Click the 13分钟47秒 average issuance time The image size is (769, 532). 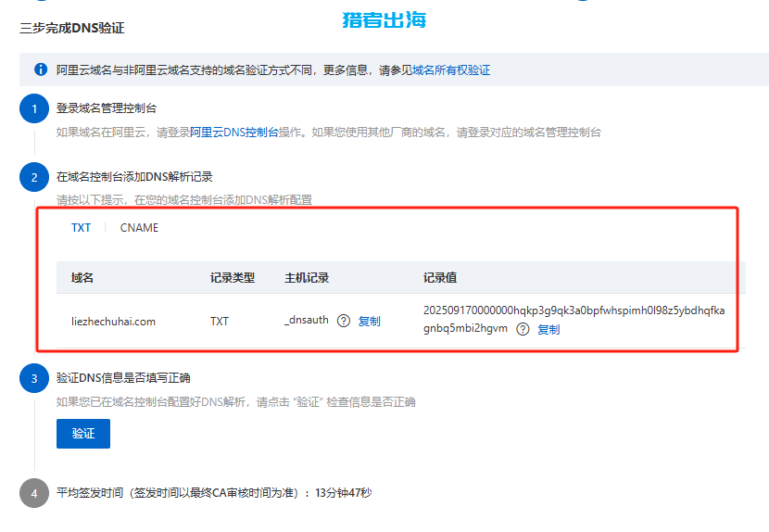344,493
